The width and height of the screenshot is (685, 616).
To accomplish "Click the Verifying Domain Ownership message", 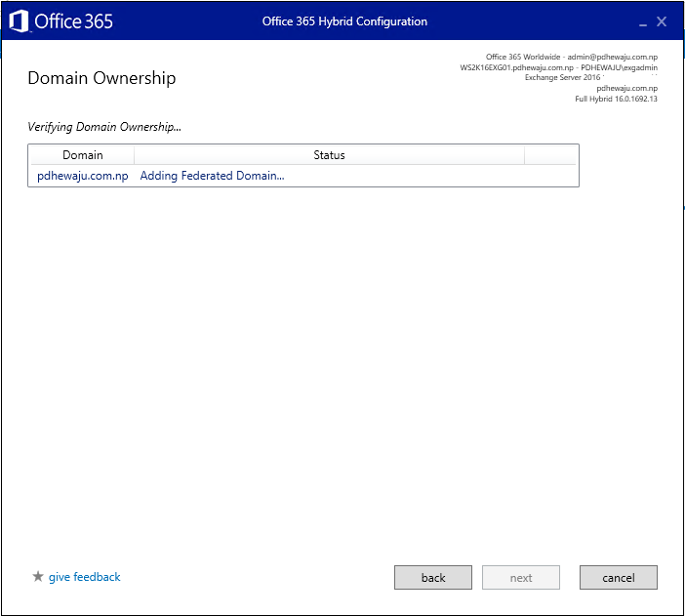I will pos(104,127).
